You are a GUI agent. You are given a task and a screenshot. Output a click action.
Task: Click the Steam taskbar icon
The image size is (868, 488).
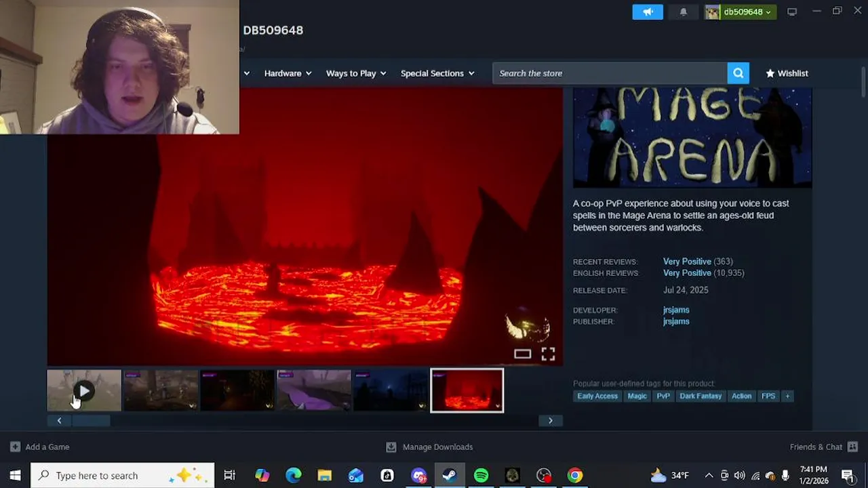[450, 475]
